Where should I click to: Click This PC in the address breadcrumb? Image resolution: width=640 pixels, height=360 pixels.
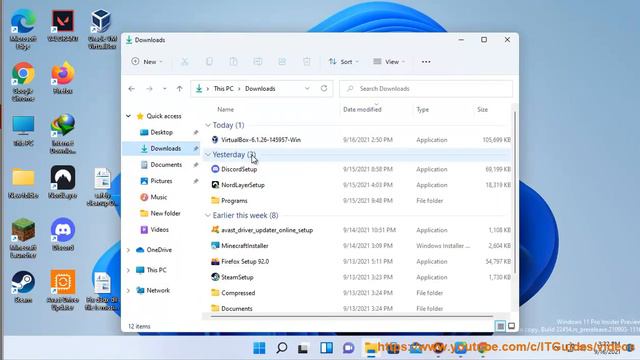(x=224, y=89)
